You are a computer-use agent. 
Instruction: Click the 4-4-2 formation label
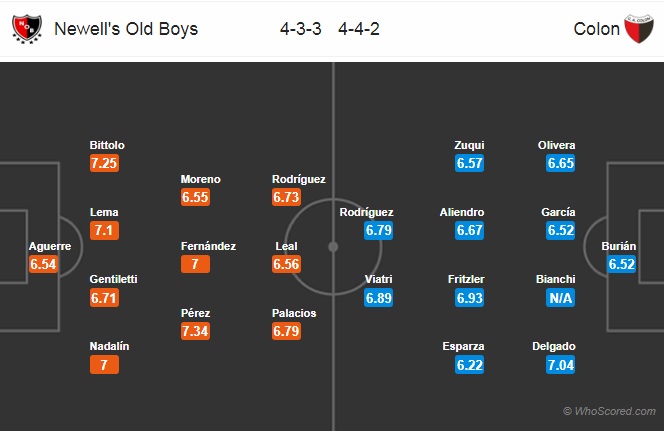[x=359, y=29]
